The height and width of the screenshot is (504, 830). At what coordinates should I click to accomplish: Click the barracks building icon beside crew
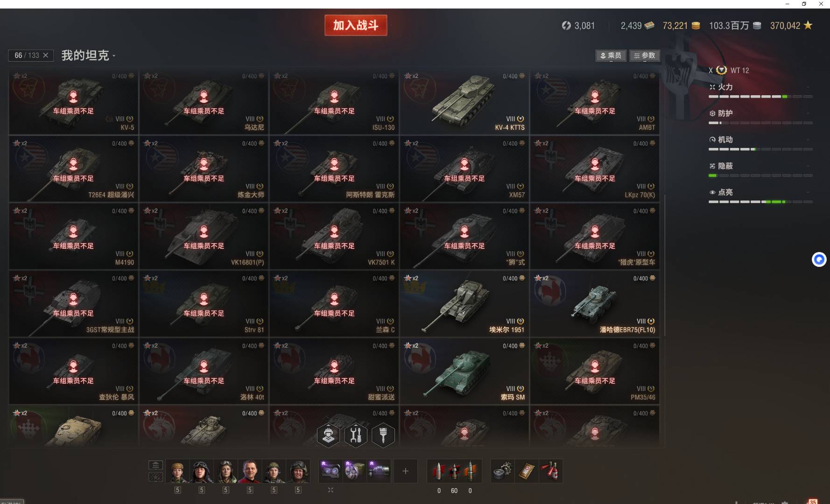pyautogui.click(x=155, y=465)
